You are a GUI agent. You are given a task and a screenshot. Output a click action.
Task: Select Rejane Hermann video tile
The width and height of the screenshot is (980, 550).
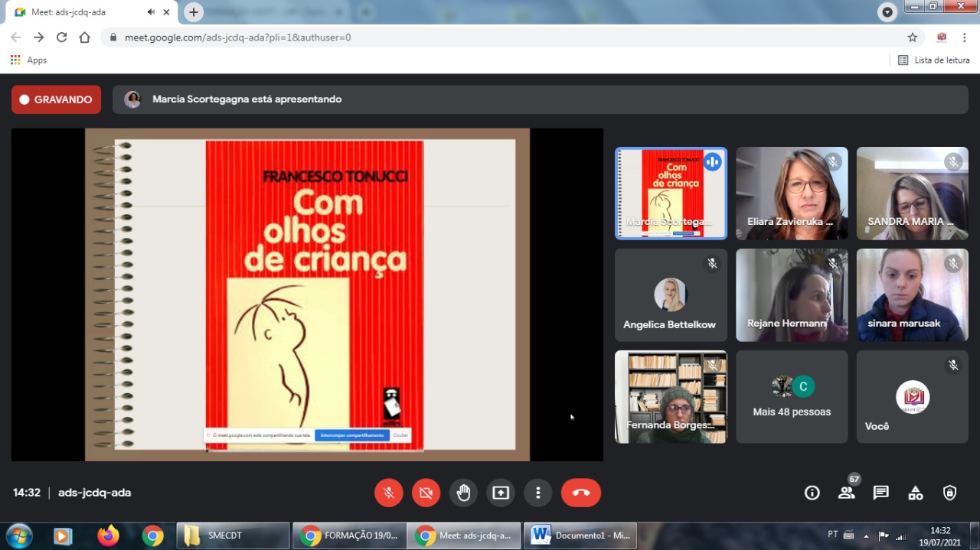point(792,295)
